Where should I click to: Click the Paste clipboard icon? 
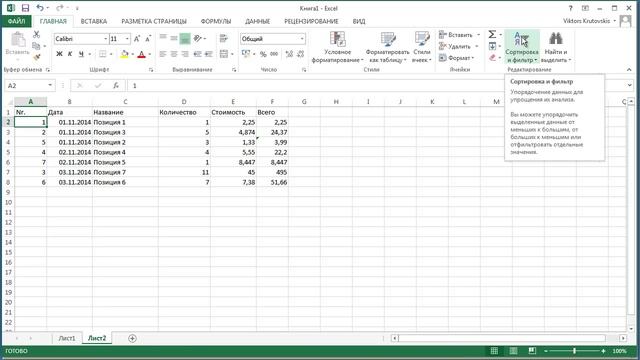tap(18, 40)
